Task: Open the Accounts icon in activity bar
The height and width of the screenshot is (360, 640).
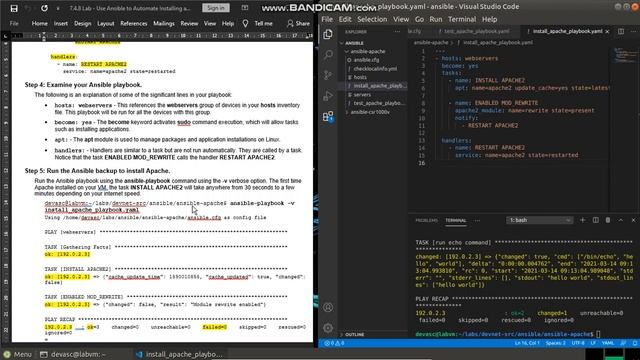Action: pyautogui.click(x=328, y=307)
